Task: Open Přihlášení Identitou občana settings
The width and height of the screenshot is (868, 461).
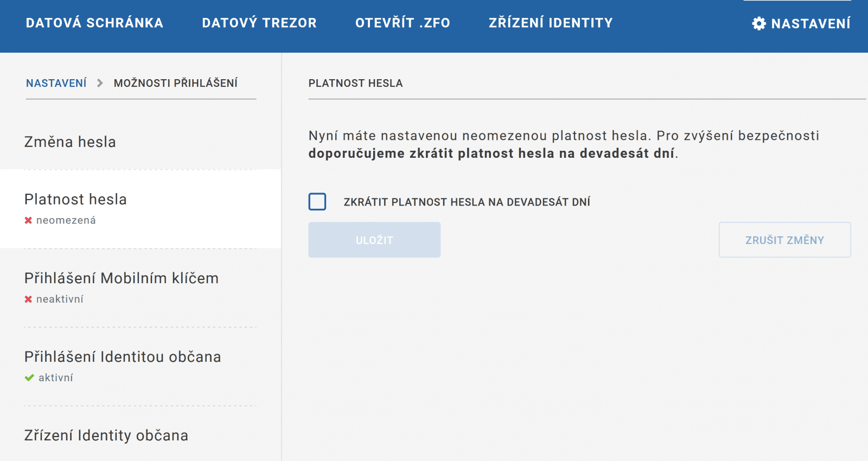Action: pos(123,357)
